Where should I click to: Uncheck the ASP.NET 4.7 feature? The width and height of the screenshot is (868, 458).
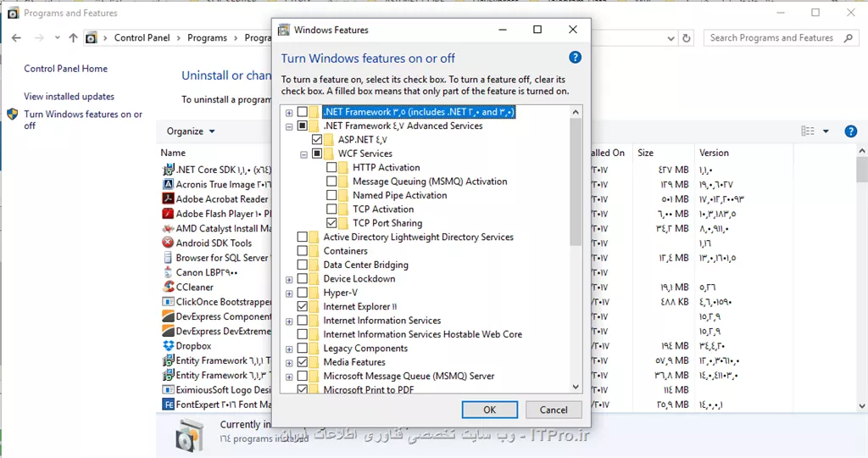[317, 140]
